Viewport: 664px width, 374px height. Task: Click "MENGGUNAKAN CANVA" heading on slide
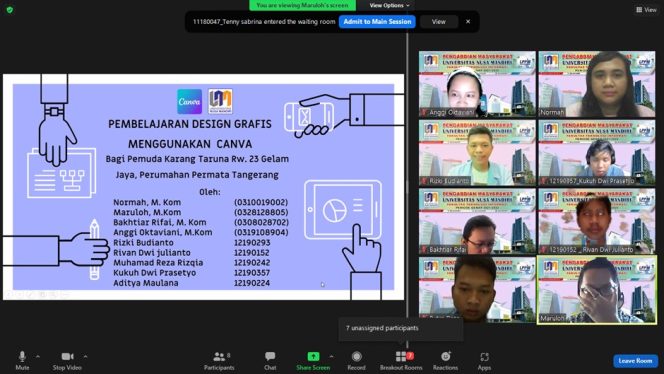coord(190,144)
